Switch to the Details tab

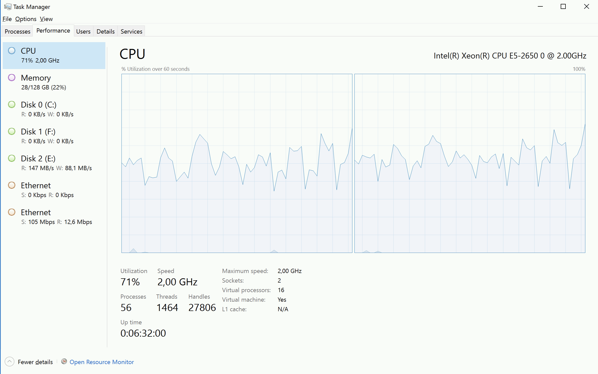click(106, 31)
